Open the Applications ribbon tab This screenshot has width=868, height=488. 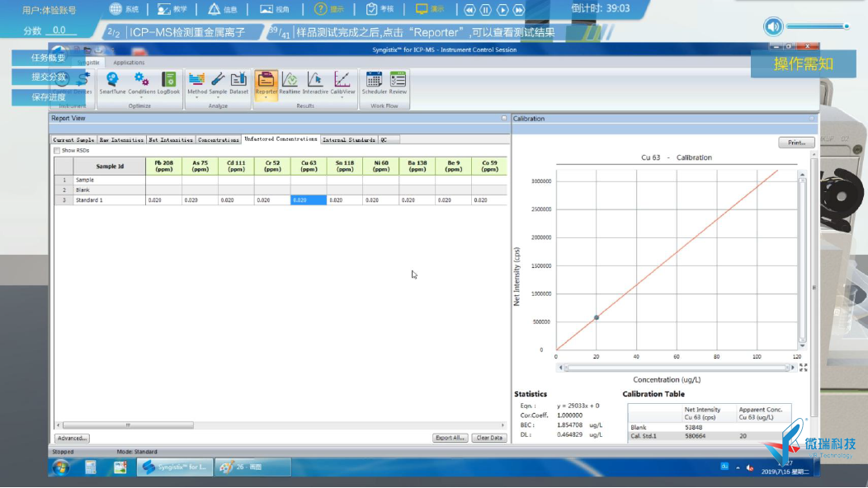pyautogui.click(x=129, y=63)
